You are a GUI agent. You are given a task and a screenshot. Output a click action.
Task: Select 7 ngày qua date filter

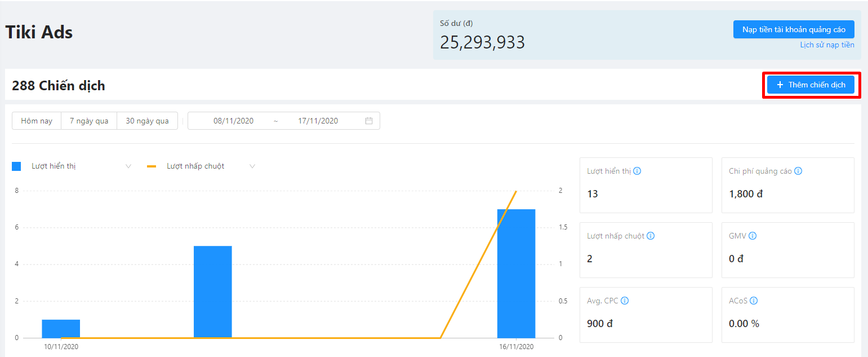[x=89, y=121]
